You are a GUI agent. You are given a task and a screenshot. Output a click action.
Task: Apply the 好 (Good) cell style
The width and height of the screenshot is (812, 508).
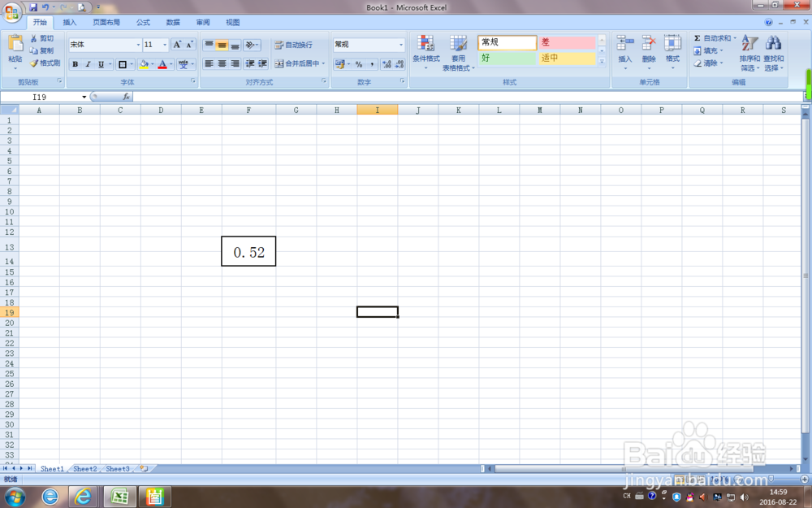(x=507, y=58)
